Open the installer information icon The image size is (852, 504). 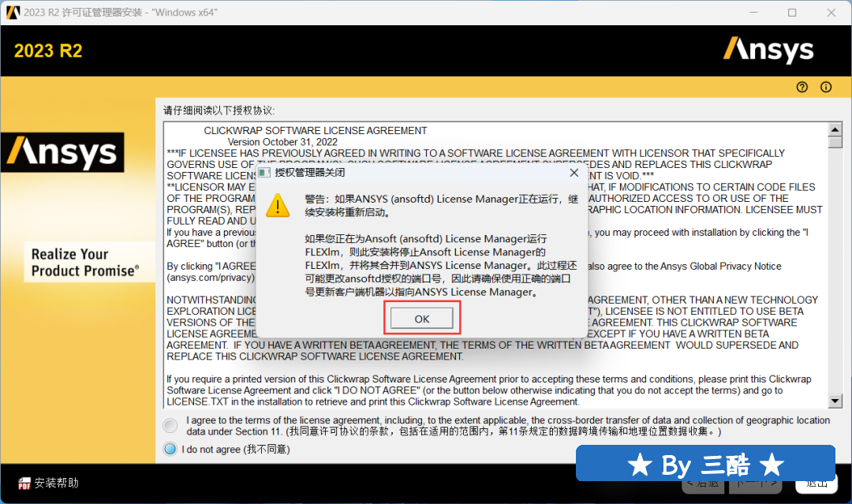826,87
